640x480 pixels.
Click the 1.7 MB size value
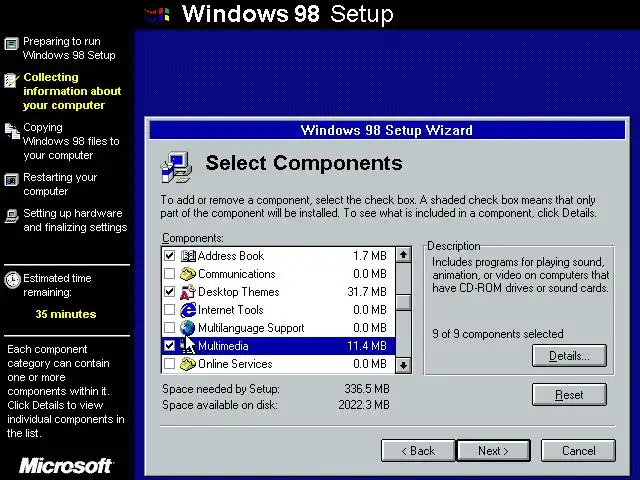(369, 256)
